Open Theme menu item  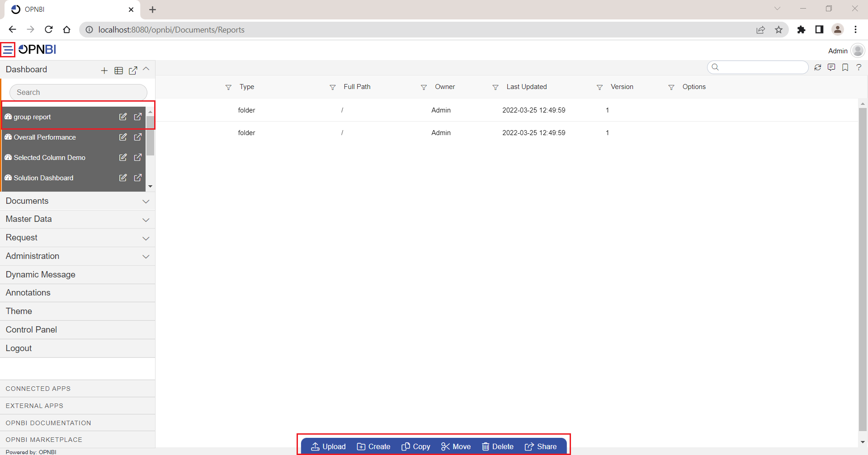77,311
